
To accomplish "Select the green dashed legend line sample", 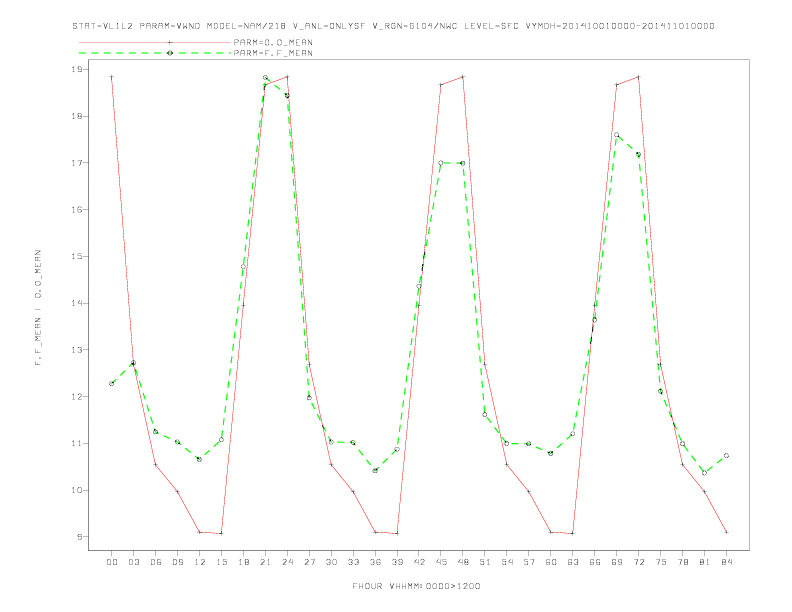I will pyautogui.click(x=155, y=53).
